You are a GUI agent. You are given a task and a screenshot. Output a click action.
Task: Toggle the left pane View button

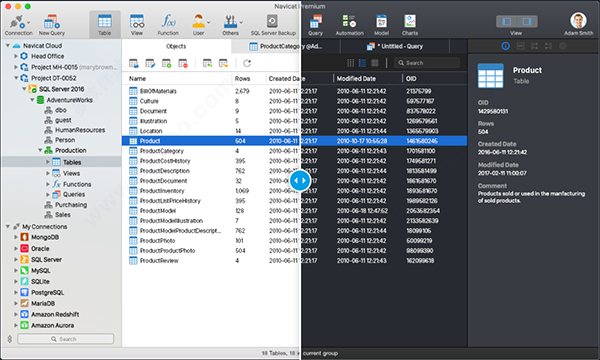tap(507, 21)
